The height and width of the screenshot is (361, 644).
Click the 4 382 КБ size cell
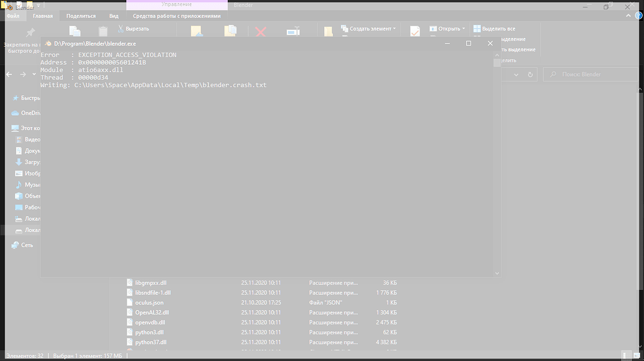click(386, 342)
